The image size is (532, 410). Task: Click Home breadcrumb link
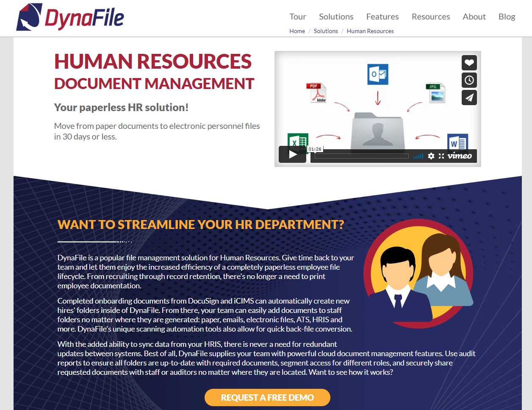pyautogui.click(x=297, y=31)
